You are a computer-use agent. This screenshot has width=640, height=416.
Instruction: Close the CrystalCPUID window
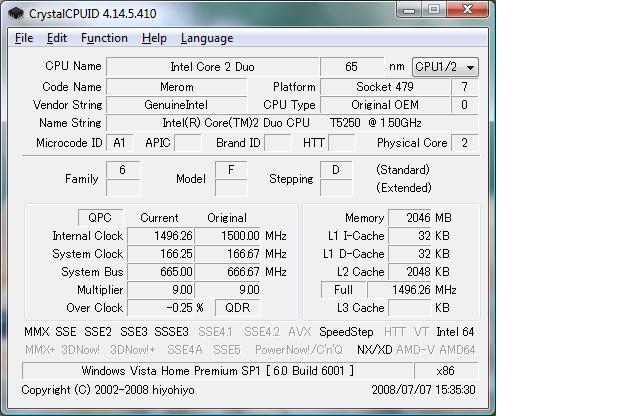tap(467, 10)
